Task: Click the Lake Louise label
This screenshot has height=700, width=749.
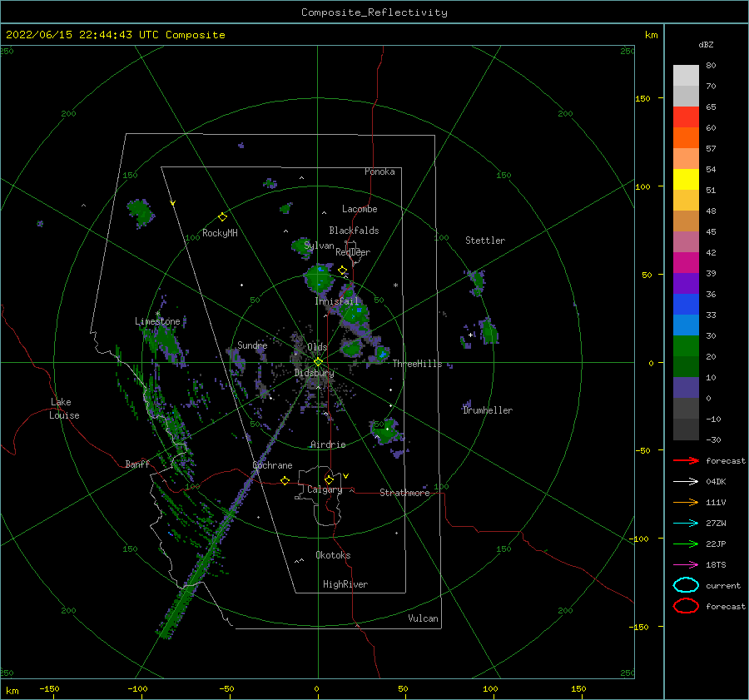Action: 64,409
